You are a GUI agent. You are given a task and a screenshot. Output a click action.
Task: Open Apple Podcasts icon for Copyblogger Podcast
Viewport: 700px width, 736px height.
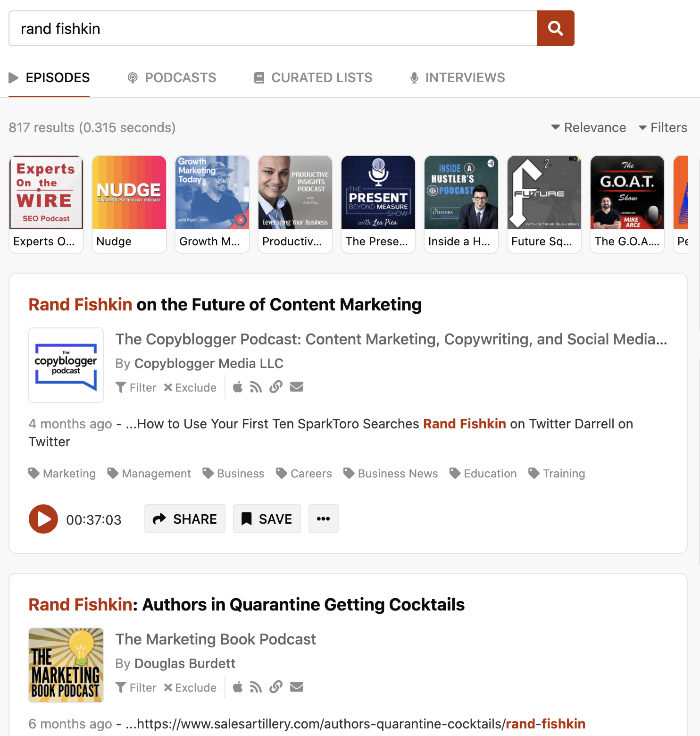click(x=238, y=387)
